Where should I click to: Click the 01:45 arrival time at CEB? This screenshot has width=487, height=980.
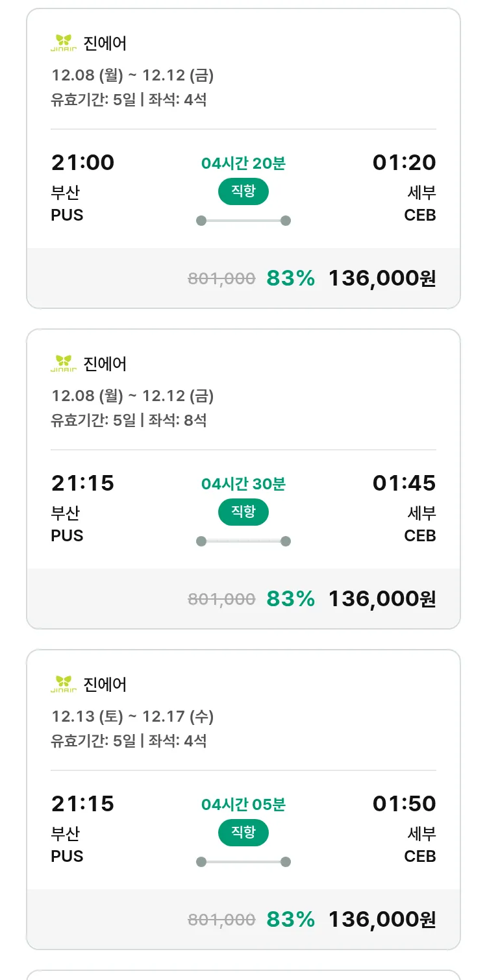(x=404, y=483)
